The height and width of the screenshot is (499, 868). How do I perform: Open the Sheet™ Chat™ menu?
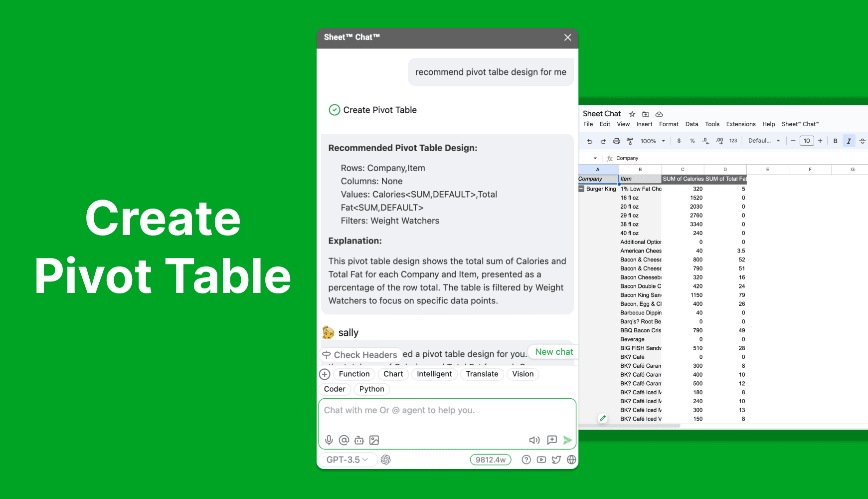pyautogui.click(x=800, y=124)
